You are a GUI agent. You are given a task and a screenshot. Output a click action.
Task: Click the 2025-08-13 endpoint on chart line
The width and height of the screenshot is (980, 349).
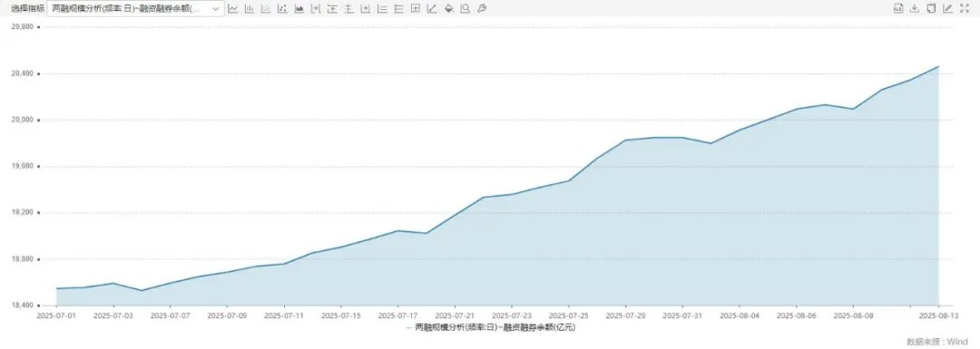pos(939,67)
